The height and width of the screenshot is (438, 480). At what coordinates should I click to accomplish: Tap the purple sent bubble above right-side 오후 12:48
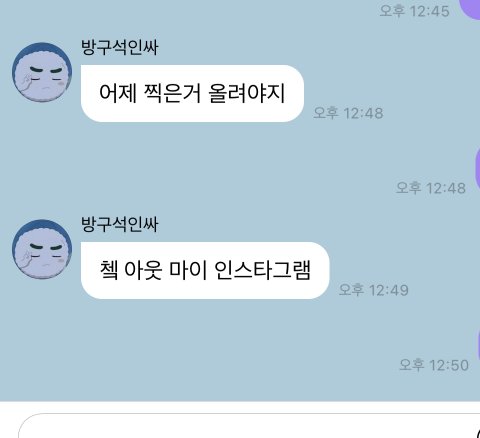(x=477, y=168)
